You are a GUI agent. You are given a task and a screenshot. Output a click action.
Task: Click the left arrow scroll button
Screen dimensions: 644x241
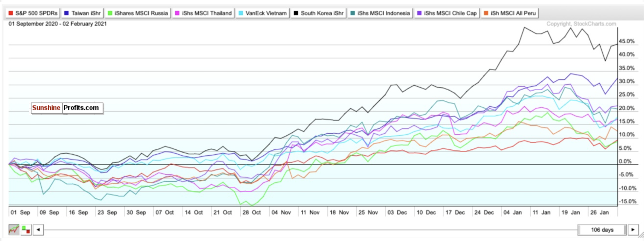coord(38,230)
